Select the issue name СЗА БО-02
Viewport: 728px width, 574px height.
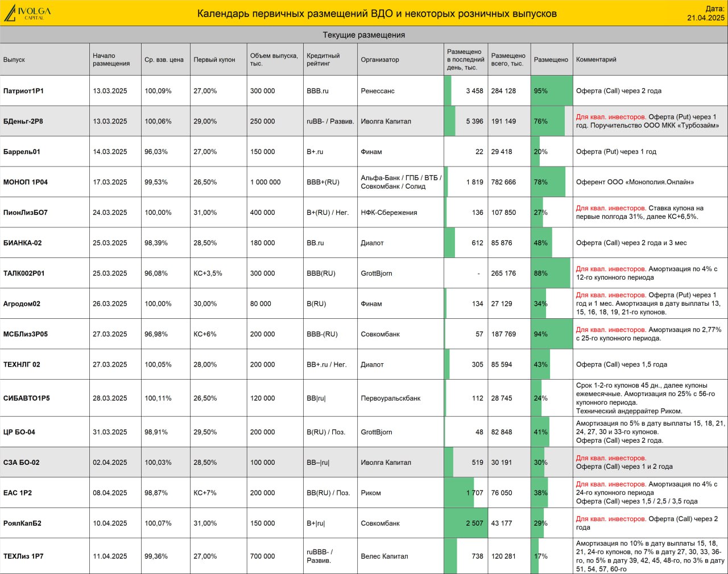coord(22,463)
